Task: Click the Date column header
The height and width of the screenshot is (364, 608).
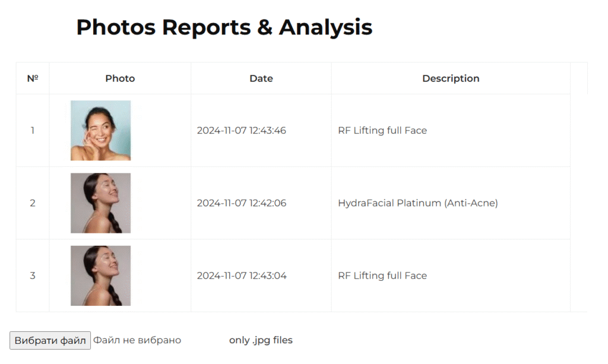Action: (x=261, y=78)
